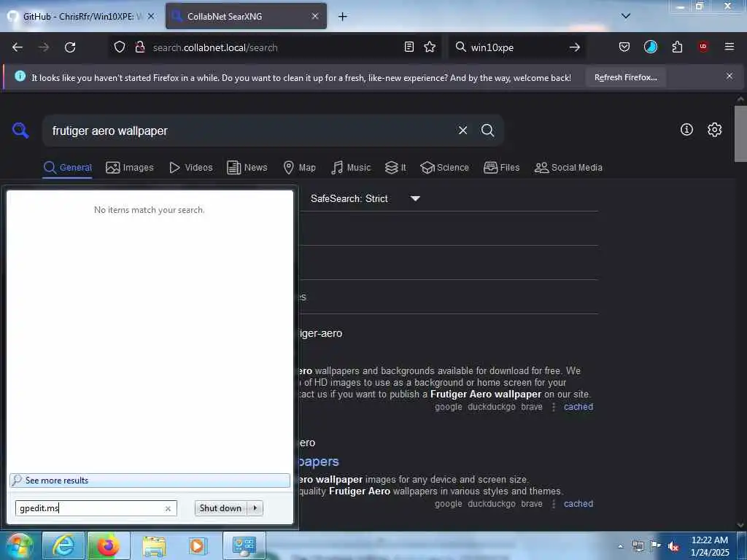Run search with the SearXNG magnifier button
This screenshot has height=560, width=747.
pyautogui.click(x=487, y=131)
